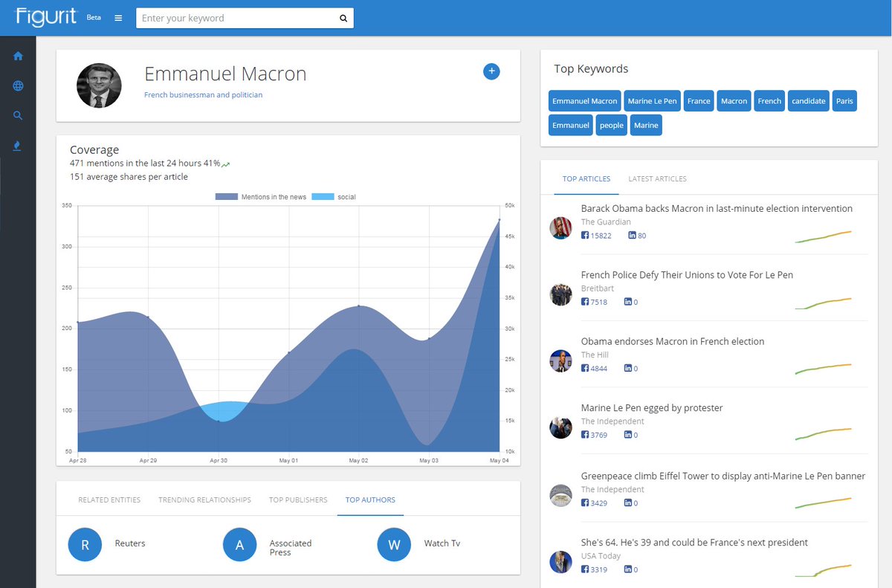Select the Top Authors tab

point(370,500)
